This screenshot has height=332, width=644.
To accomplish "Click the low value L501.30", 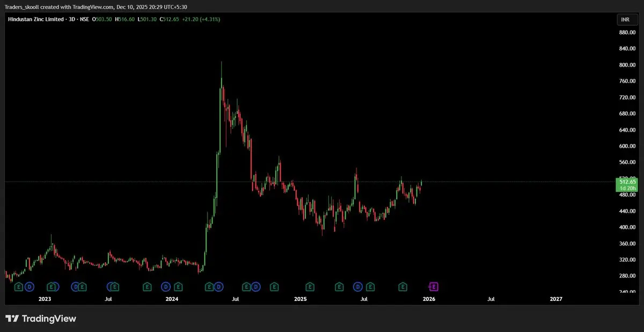I will [147, 19].
